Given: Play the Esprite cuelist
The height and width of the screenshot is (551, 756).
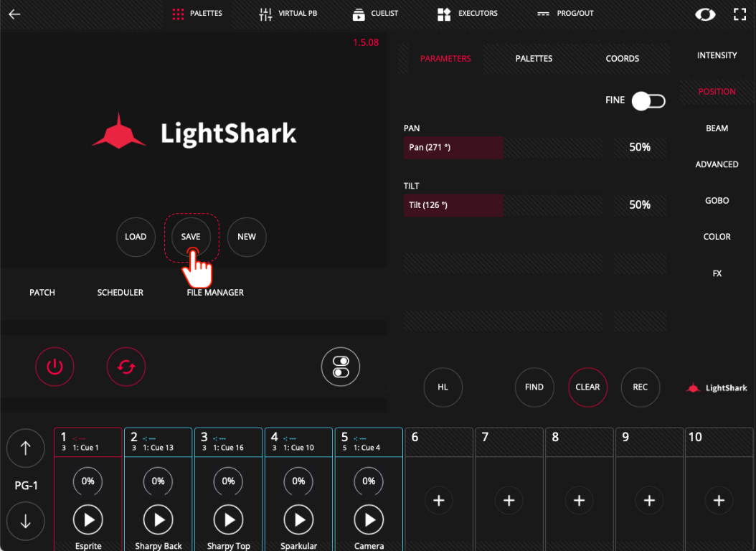Looking at the screenshot, I should pyautogui.click(x=88, y=519).
